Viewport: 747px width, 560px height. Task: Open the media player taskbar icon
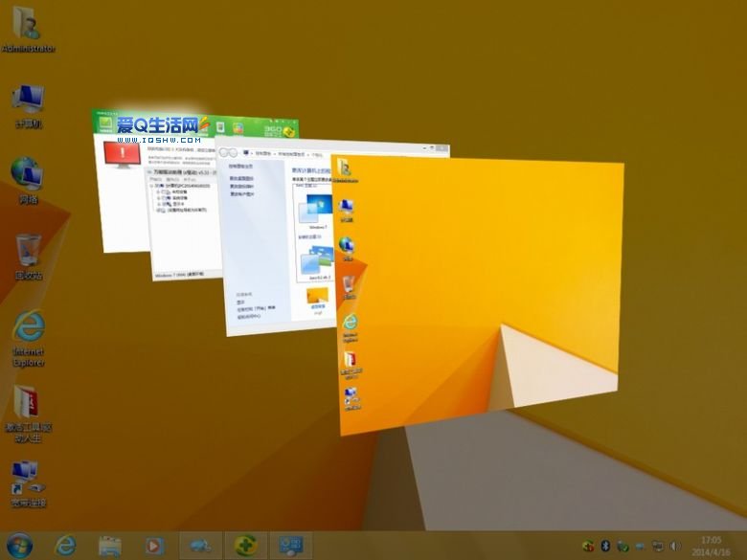pyautogui.click(x=154, y=545)
